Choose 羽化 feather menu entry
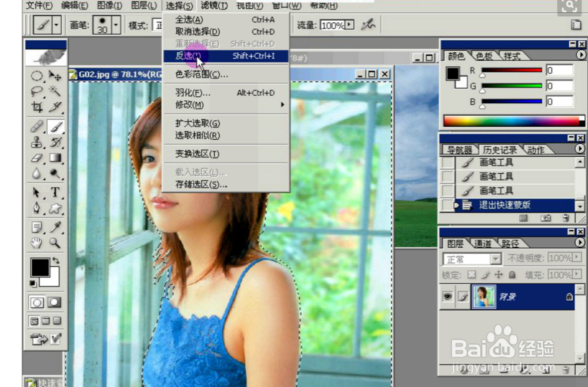This screenshot has width=588, height=387. [x=226, y=93]
